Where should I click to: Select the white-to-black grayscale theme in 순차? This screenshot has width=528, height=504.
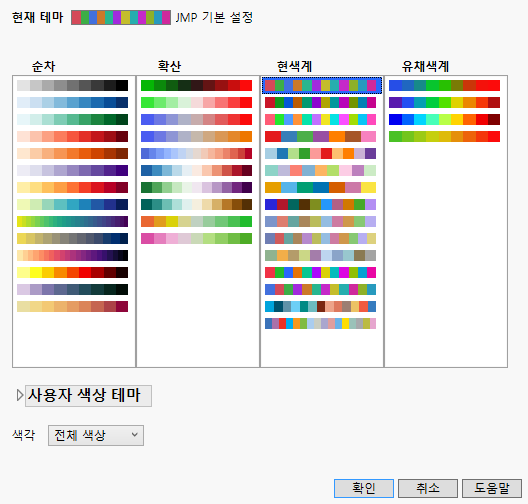[x=72, y=86]
